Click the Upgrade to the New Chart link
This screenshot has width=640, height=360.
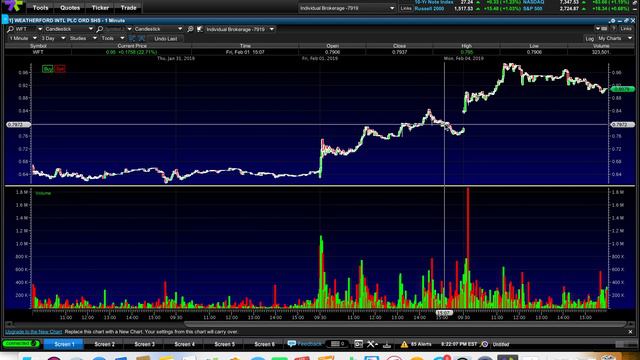[33, 332]
